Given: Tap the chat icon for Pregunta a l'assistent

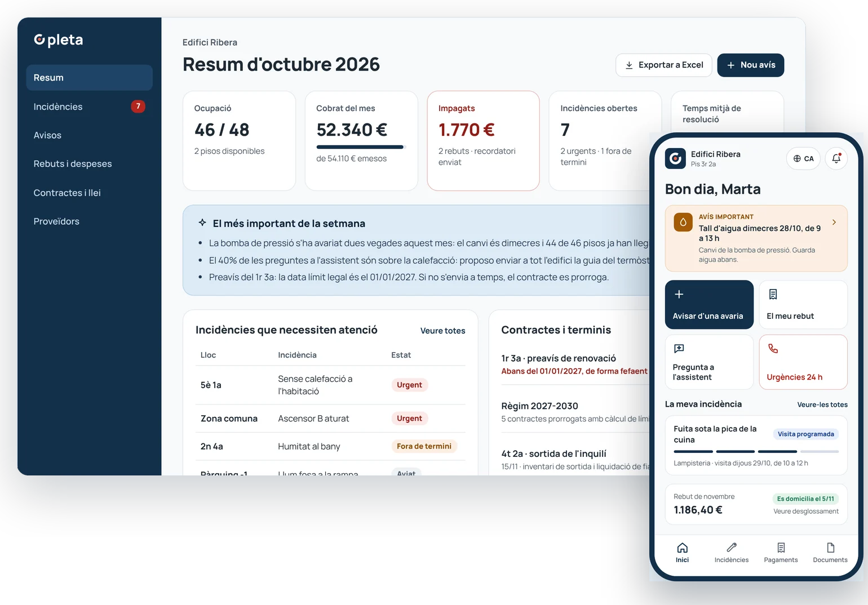Looking at the screenshot, I should point(679,349).
